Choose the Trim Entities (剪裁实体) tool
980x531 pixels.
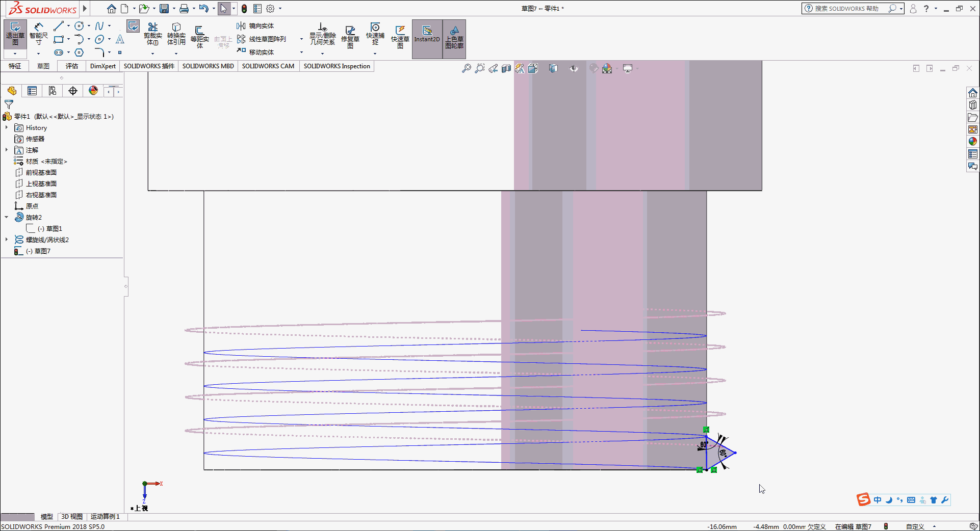[x=152, y=34]
